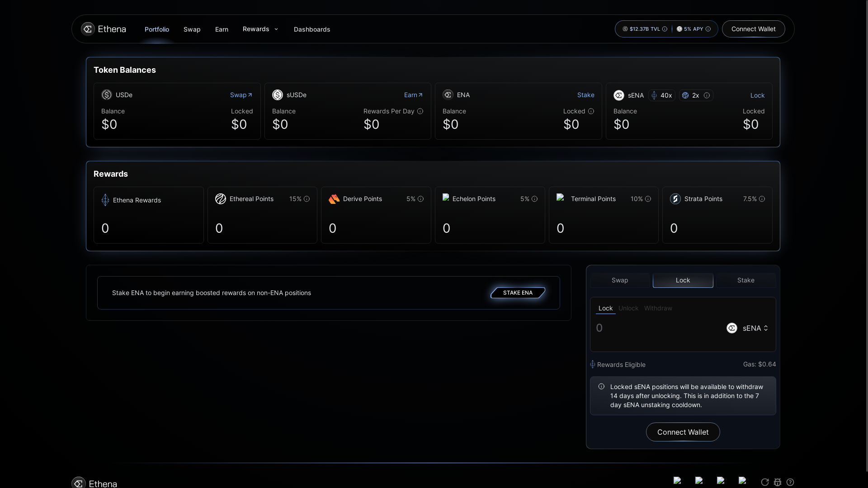Click the ENA Stake link

pos(586,95)
